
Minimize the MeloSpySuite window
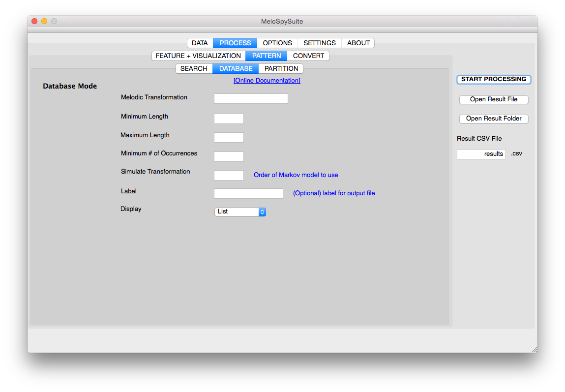click(44, 21)
